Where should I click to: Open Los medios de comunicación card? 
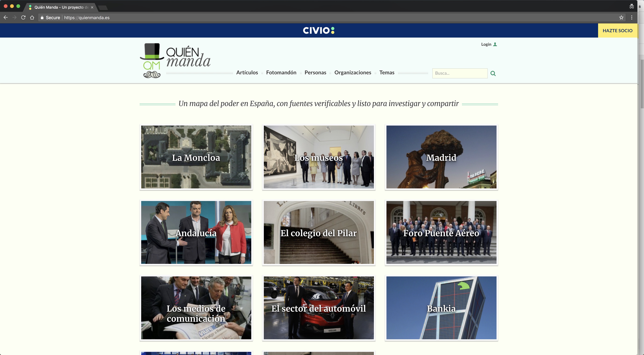pyautogui.click(x=196, y=308)
